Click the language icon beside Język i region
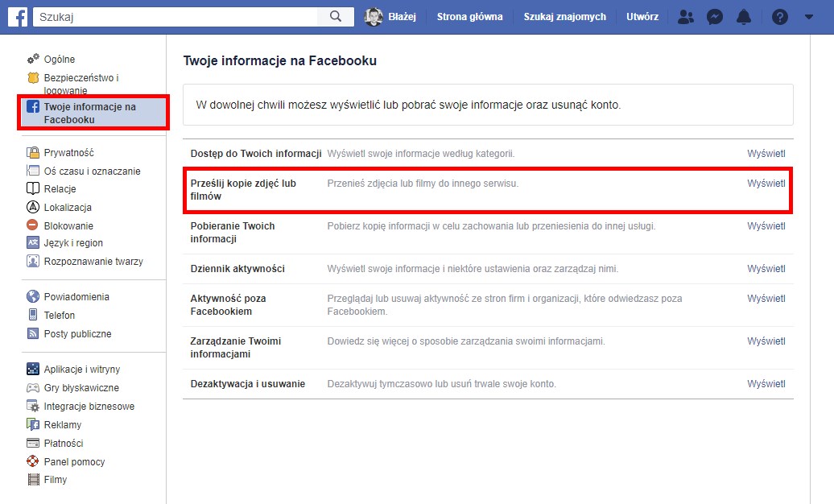The width and height of the screenshot is (834, 504). (x=33, y=242)
